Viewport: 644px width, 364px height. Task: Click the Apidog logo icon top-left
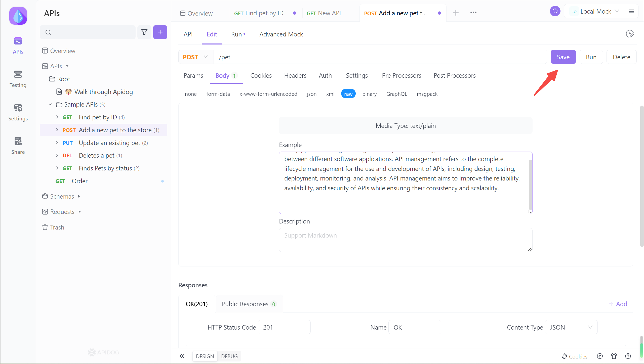click(x=18, y=16)
